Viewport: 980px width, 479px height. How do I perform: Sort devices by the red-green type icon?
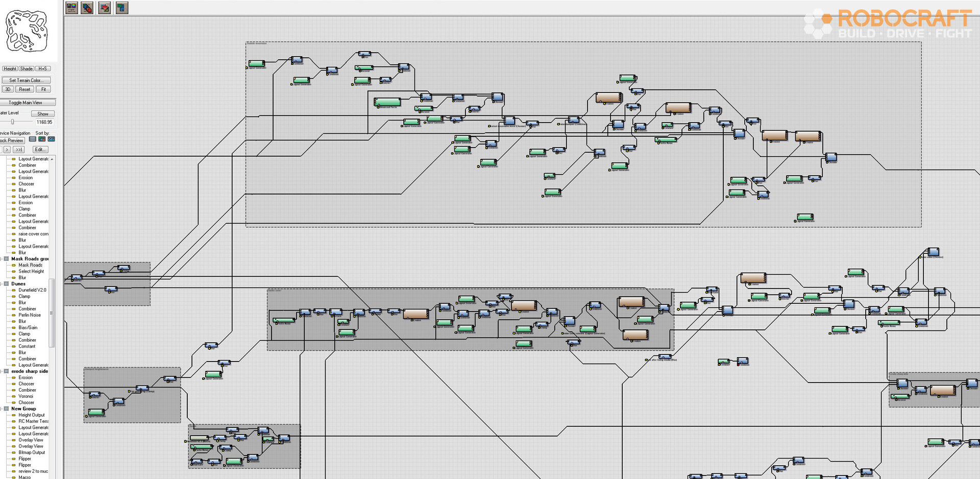[x=42, y=139]
